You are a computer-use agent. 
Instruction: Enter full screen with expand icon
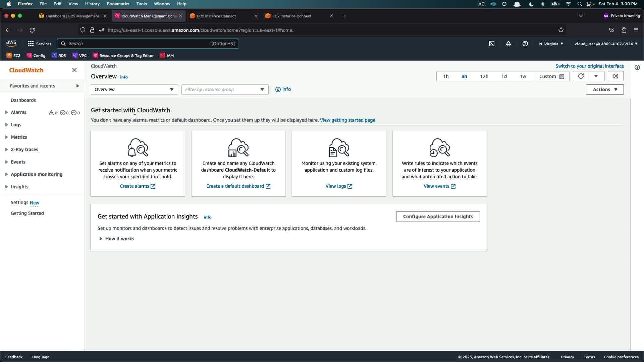coord(616,76)
